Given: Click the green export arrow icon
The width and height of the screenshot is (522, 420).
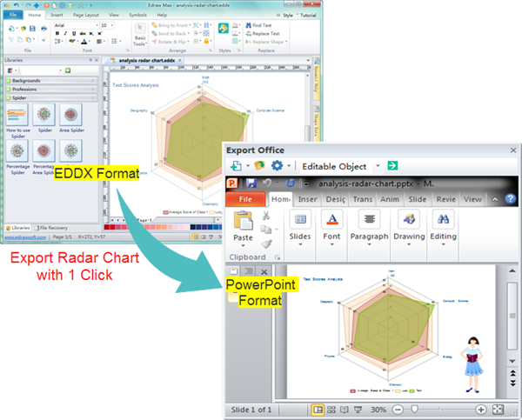Looking at the screenshot, I should coord(392,165).
